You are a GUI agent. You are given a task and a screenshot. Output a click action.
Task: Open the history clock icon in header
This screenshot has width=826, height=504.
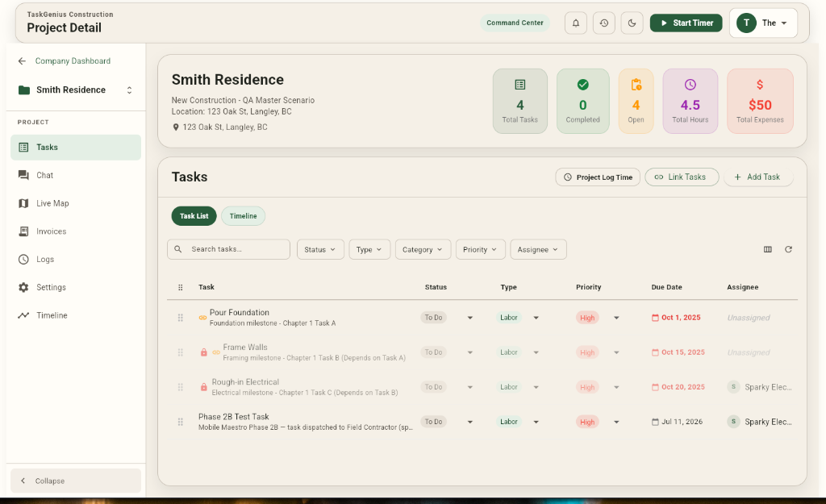603,23
